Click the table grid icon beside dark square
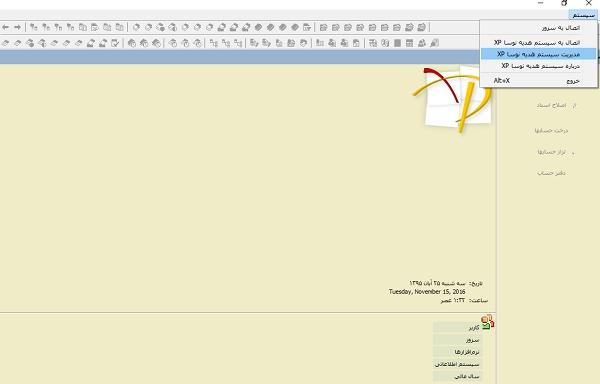The image size is (600, 384). pyautogui.click(x=409, y=43)
